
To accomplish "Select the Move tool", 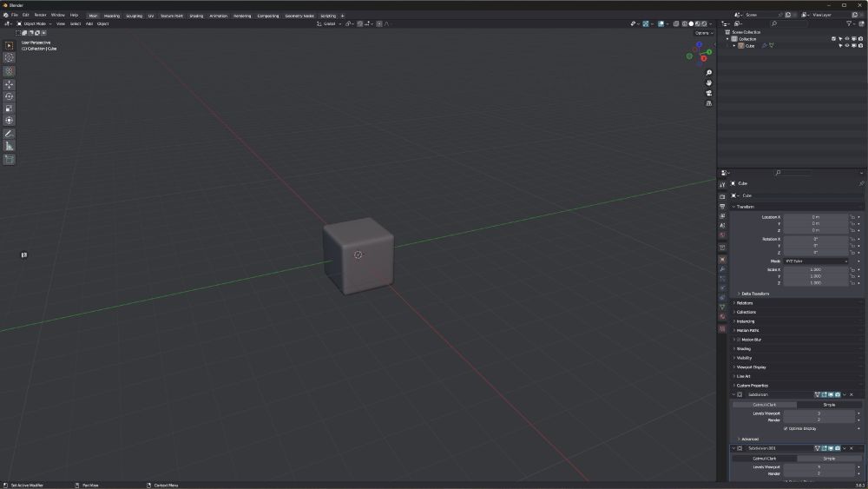I will [9, 84].
